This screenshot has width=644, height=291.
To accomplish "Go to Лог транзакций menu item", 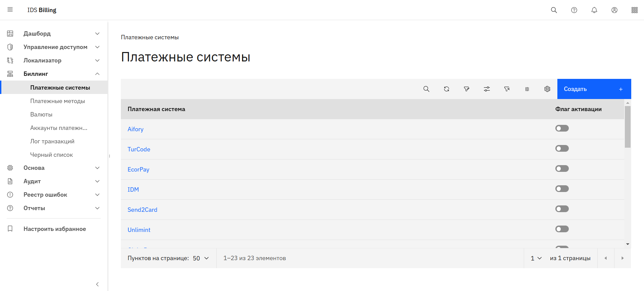I will pyautogui.click(x=52, y=141).
